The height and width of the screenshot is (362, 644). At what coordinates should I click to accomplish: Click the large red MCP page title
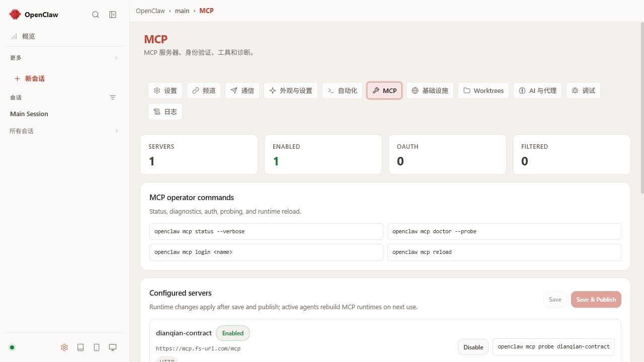pos(156,39)
